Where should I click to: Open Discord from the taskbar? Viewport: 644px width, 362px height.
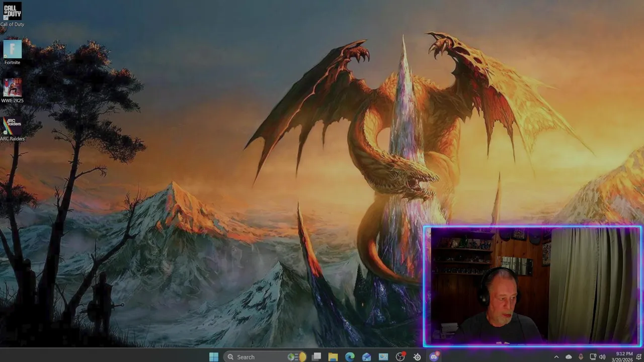pyautogui.click(x=434, y=356)
